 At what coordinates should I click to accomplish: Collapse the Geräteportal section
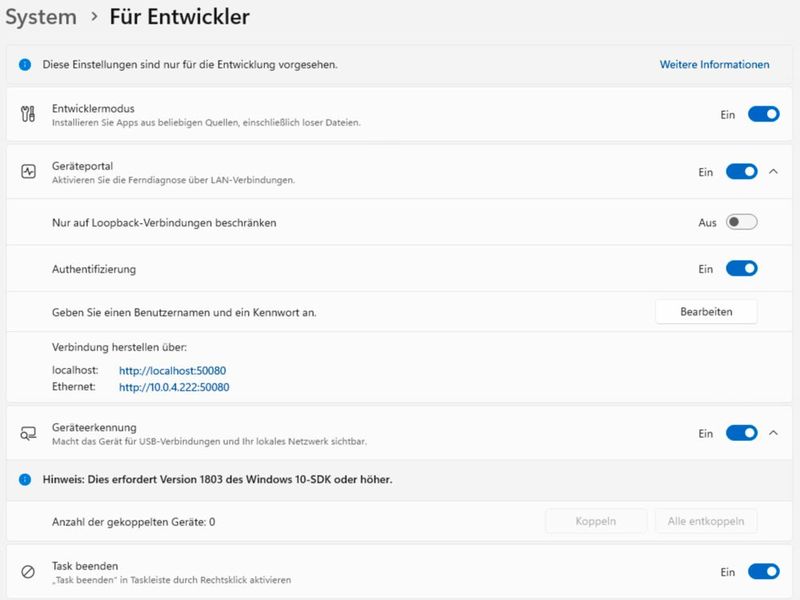point(775,171)
